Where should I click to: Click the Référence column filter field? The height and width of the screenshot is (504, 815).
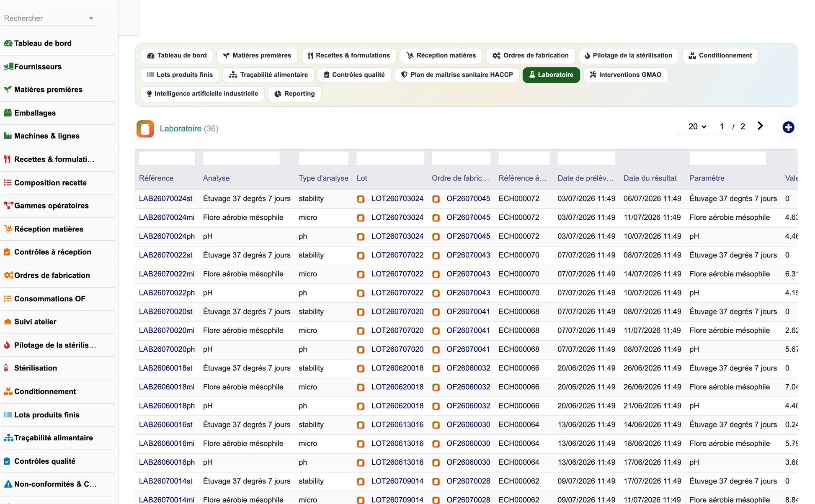point(167,159)
